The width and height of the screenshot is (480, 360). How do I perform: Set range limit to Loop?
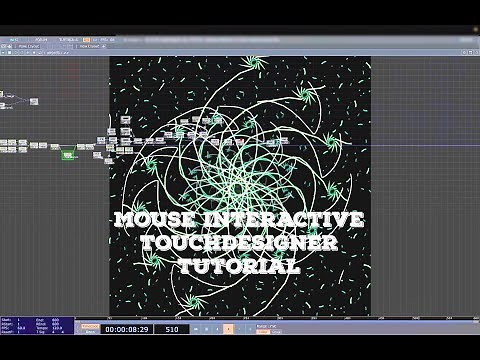point(263,332)
